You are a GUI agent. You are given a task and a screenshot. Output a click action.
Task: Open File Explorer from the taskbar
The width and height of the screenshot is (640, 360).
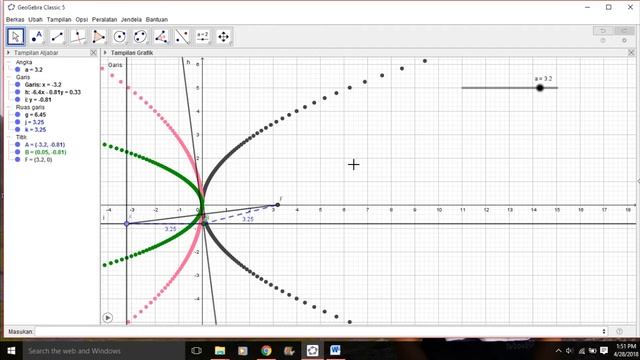click(x=220, y=351)
